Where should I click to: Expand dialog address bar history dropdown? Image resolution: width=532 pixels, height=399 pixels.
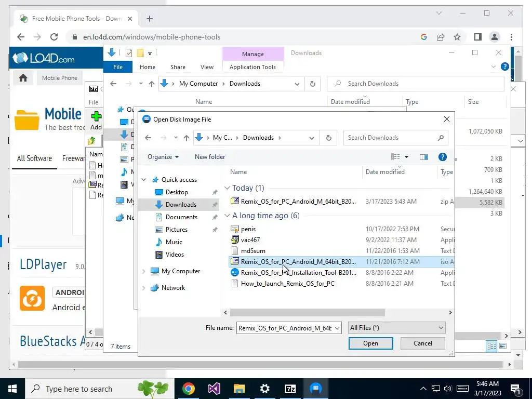pos(312,138)
